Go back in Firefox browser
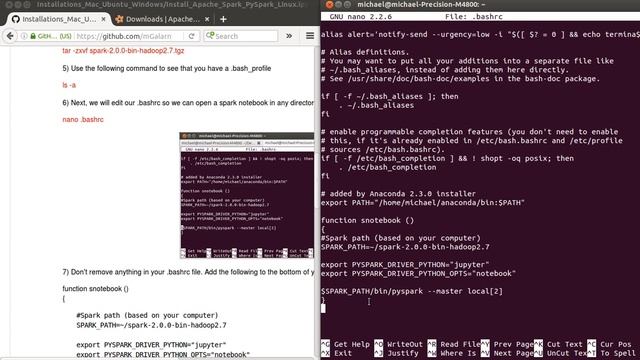The image size is (640, 360). [10, 36]
